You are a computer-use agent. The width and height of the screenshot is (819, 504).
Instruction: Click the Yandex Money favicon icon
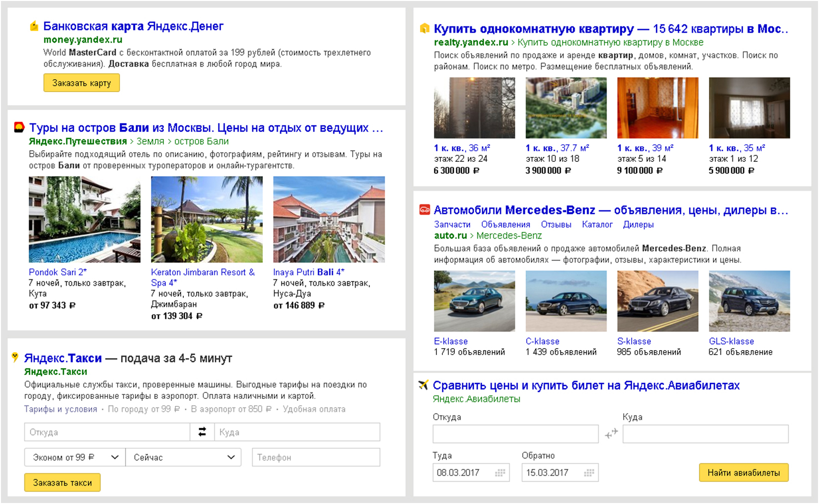(34, 26)
